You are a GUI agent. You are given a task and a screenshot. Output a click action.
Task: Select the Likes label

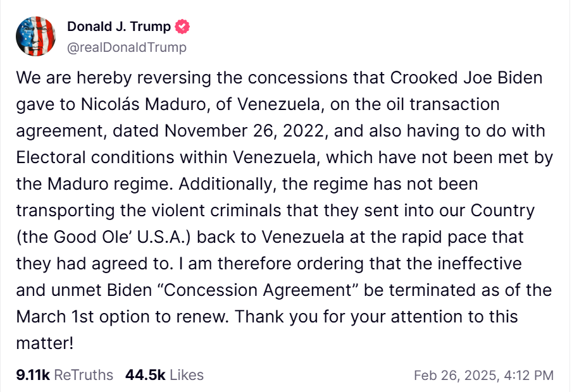click(187, 375)
